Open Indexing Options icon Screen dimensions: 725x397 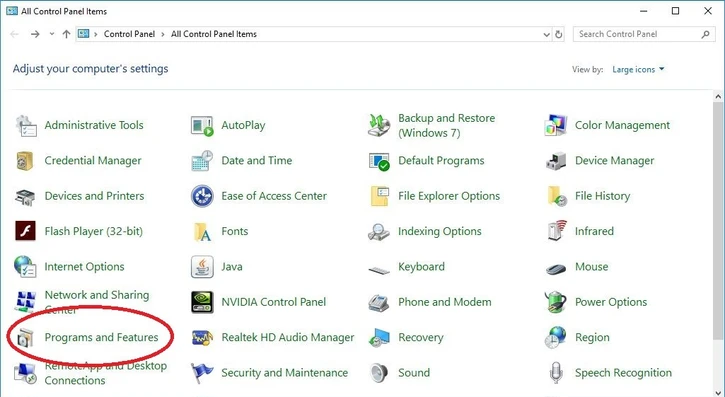[x=379, y=232]
